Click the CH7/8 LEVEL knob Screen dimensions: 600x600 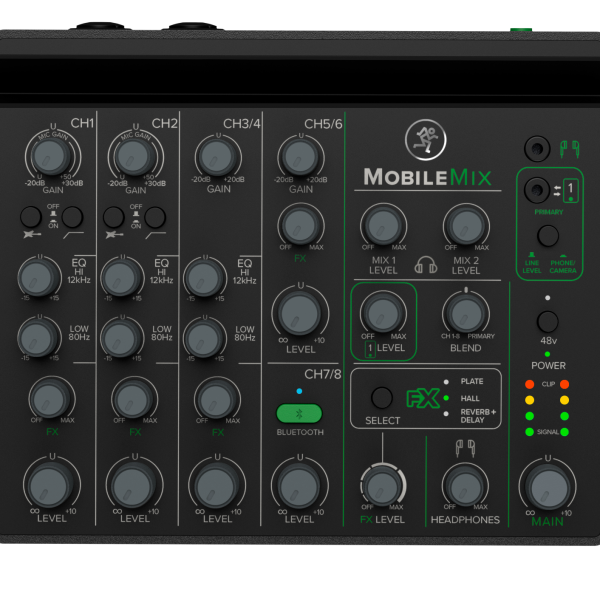click(299, 486)
